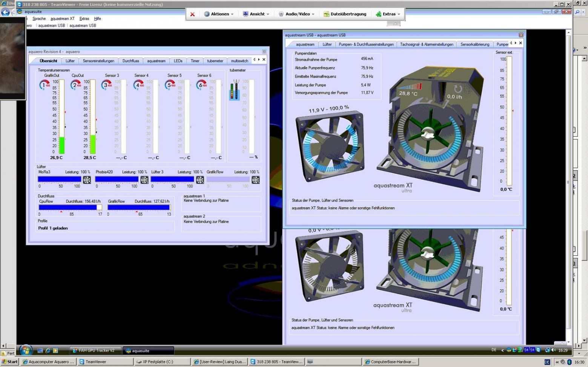The width and height of the screenshot is (588, 367).
Task: Click the GrafikFlow fan icon in Lüfter section
Action: pos(255,180)
